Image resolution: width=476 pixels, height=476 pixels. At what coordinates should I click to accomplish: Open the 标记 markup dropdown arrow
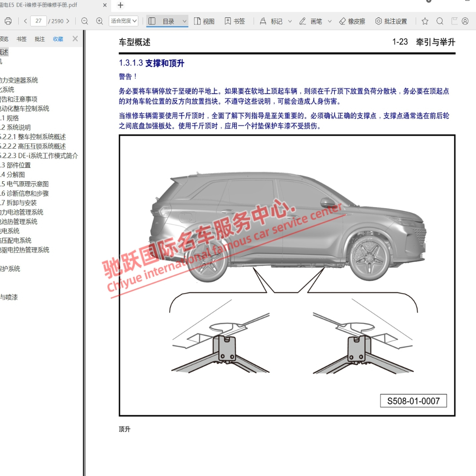[289, 21]
